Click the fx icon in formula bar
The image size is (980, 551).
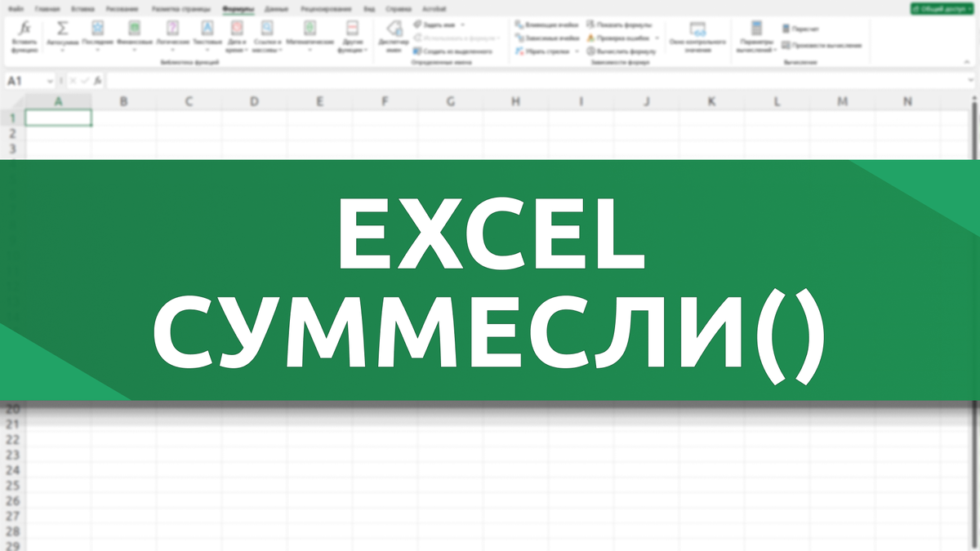97,81
